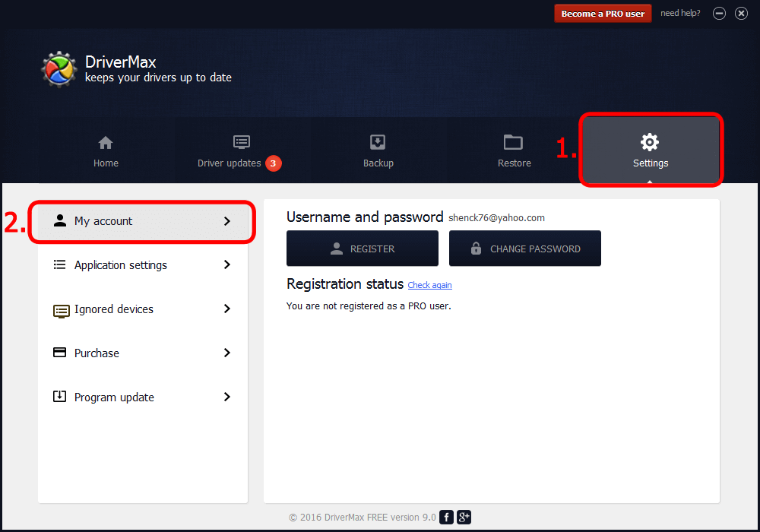Click the Registration status heading
The image size is (760, 532).
point(344,283)
